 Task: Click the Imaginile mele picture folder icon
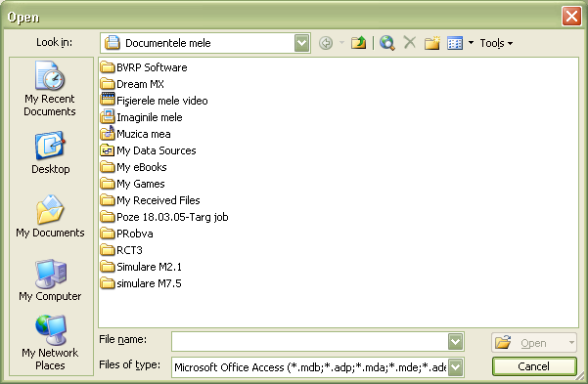point(108,116)
